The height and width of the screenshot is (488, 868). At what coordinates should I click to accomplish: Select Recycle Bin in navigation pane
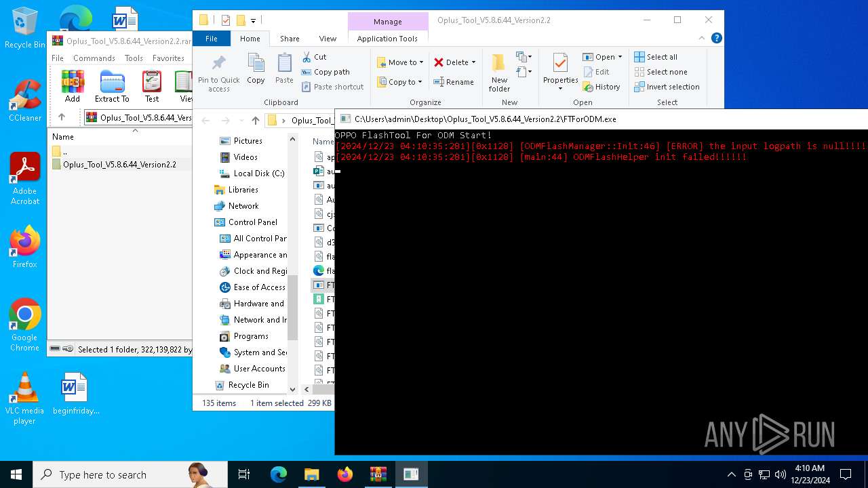[248, 385]
